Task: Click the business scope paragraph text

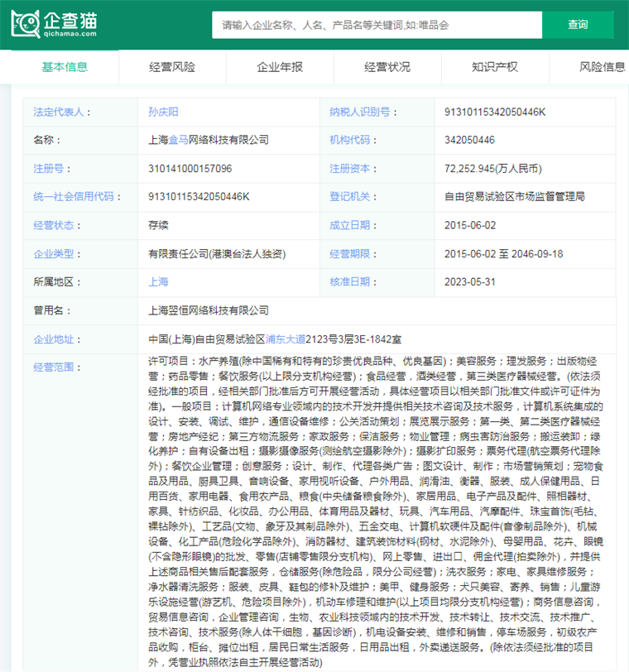Action: 376,511
